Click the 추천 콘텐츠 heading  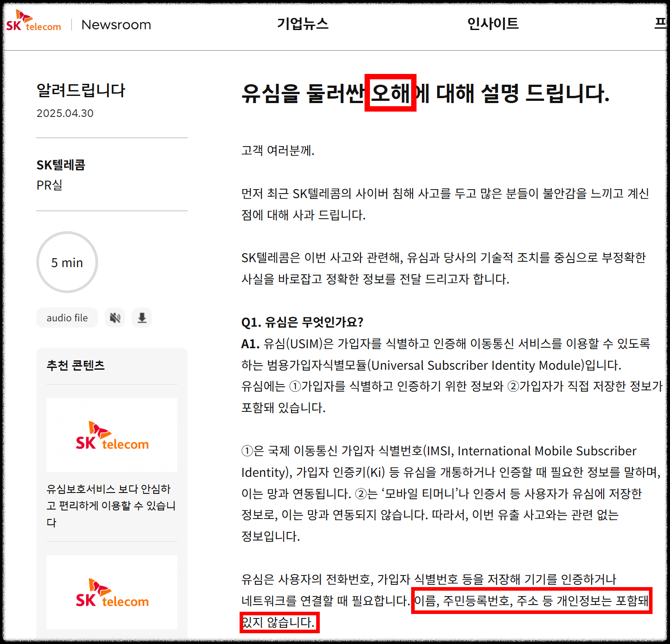[x=75, y=365]
